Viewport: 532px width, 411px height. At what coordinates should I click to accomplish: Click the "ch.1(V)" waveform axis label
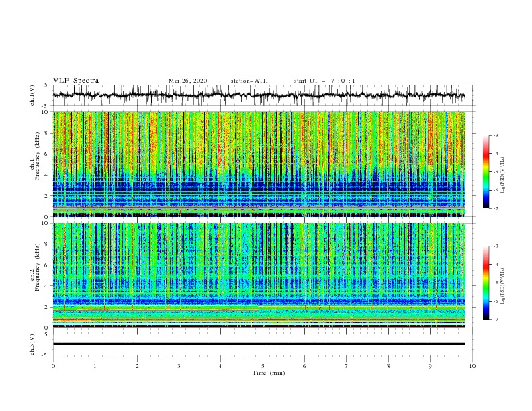click(32, 95)
